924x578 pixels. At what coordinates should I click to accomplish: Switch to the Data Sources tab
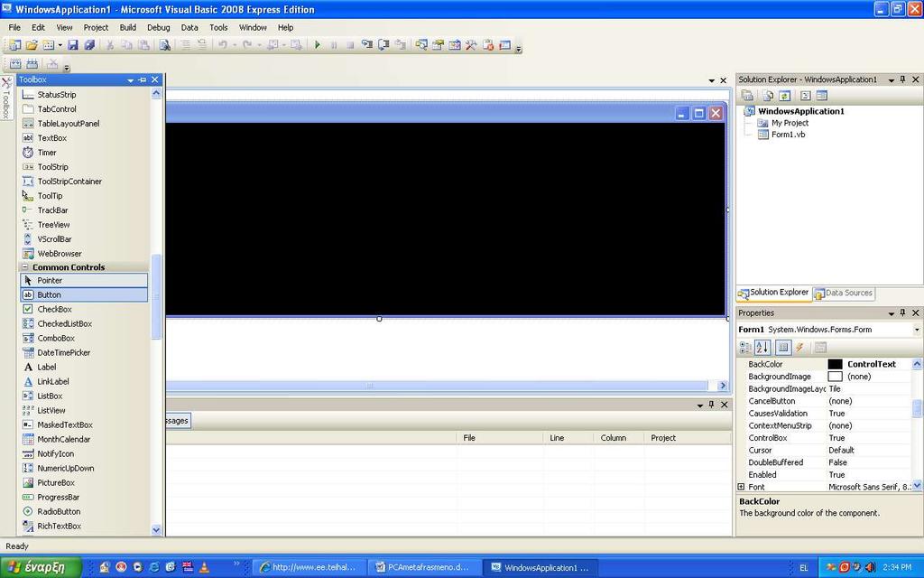tap(844, 294)
